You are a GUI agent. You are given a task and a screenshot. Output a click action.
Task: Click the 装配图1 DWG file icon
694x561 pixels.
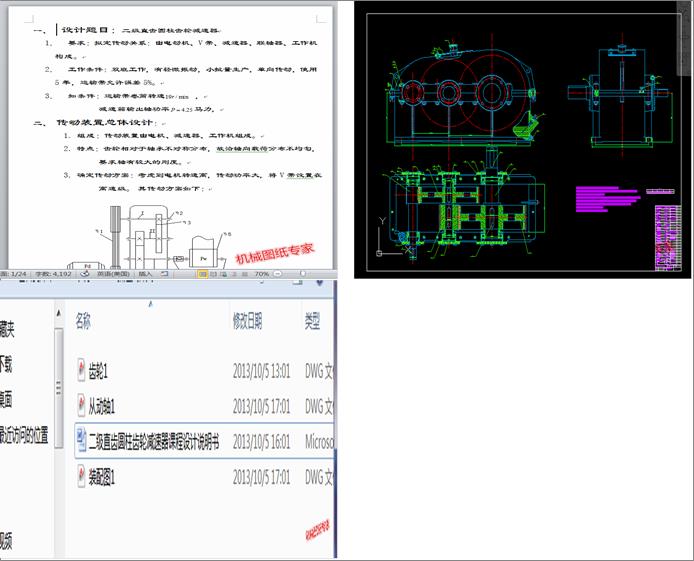(81, 476)
